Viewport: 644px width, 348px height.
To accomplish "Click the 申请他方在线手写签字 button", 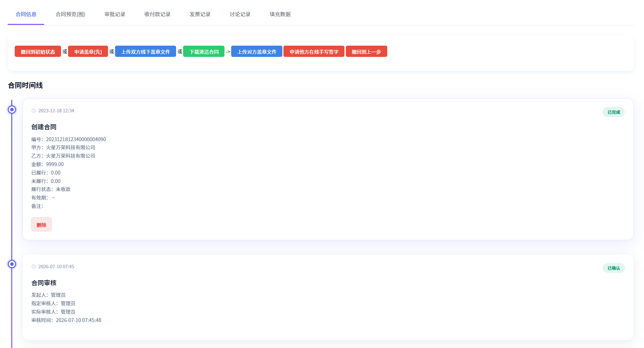I will click(x=314, y=52).
